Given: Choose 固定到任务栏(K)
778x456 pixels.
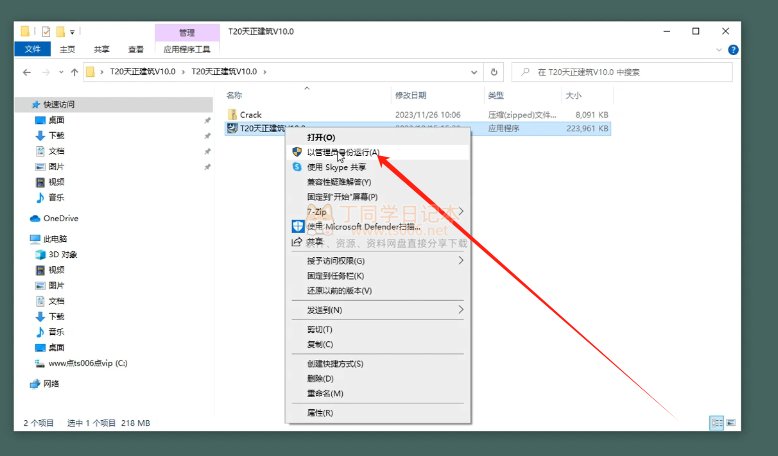Looking at the screenshot, I should (x=378, y=276).
